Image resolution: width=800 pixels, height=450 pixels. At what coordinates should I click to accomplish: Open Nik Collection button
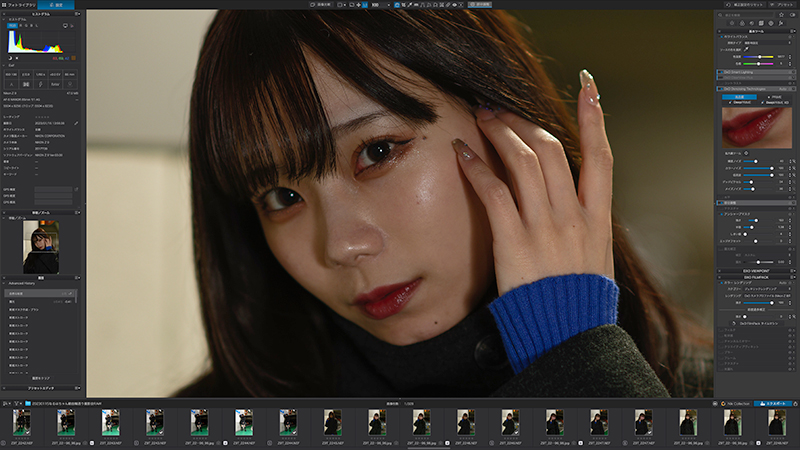click(736, 404)
